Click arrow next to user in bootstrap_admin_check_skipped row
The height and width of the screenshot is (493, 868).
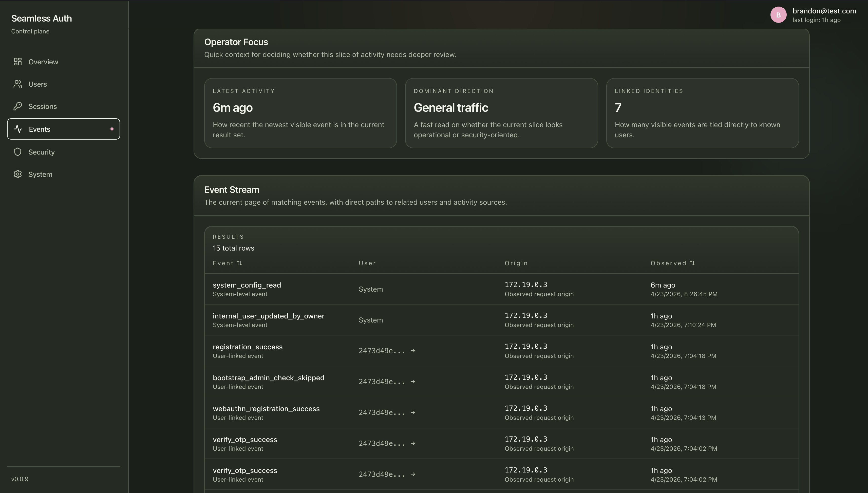pos(413,382)
